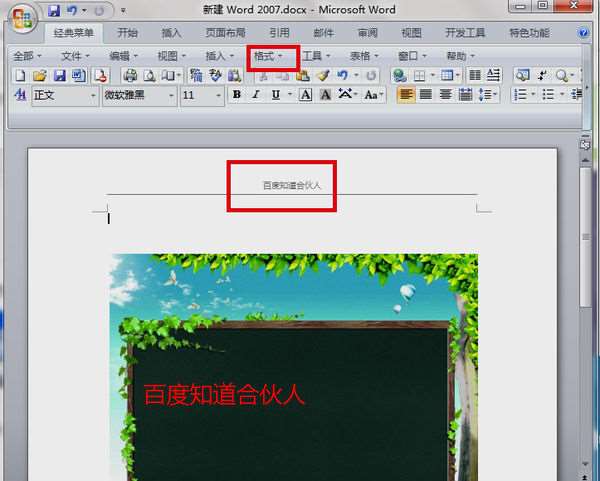This screenshot has width=600, height=481.
Task: Click the Paste clipboard icon
Action: click(x=303, y=75)
